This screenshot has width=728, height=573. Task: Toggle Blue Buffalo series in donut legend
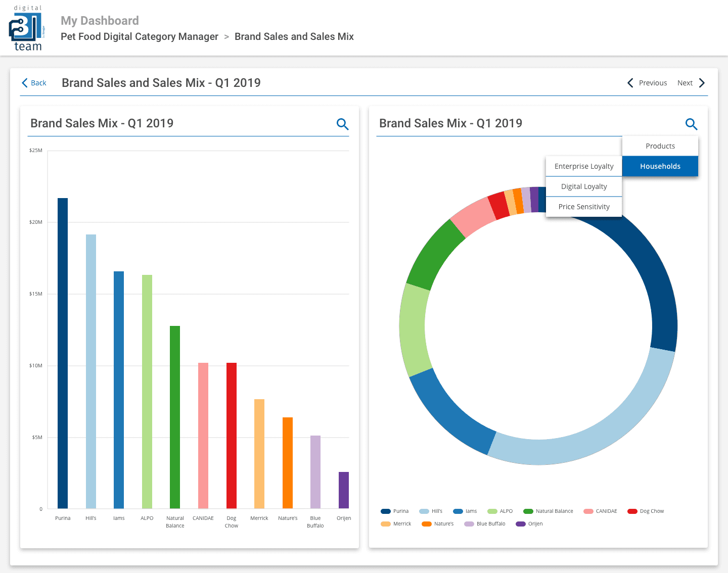(x=485, y=524)
